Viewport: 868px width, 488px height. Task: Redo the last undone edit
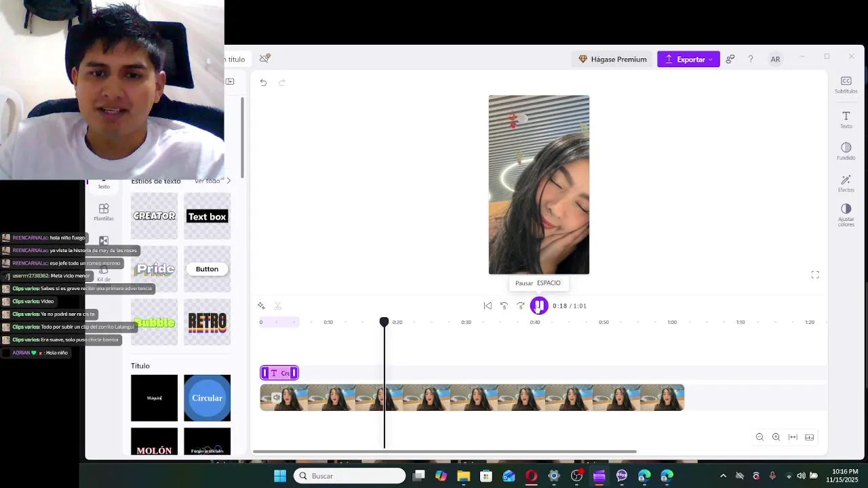(x=281, y=83)
